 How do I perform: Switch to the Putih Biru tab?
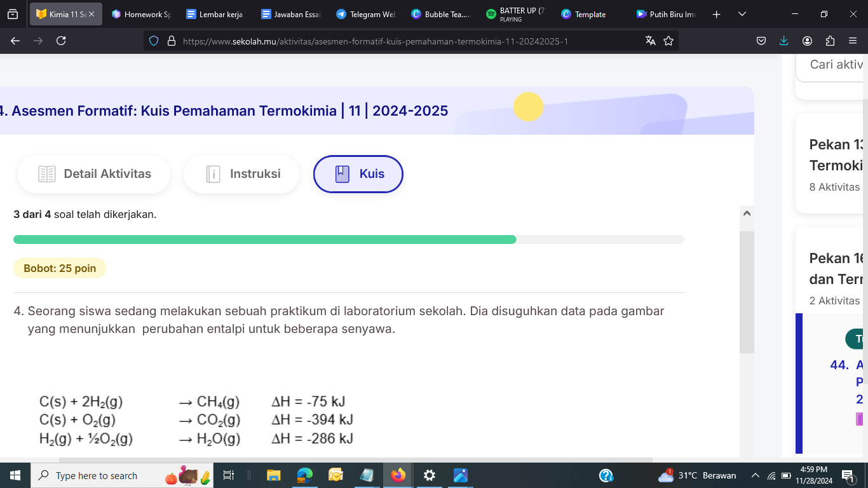(x=665, y=14)
